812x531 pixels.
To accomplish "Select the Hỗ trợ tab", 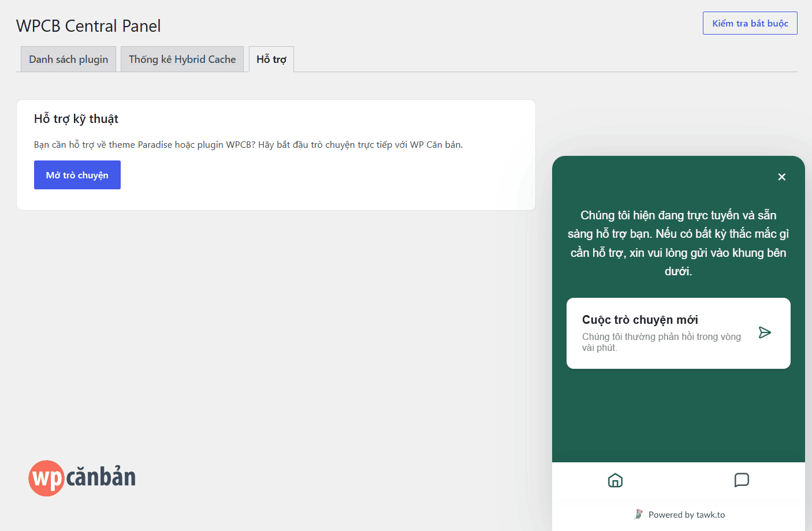I will pyautogui.click(x=271, y=59).
